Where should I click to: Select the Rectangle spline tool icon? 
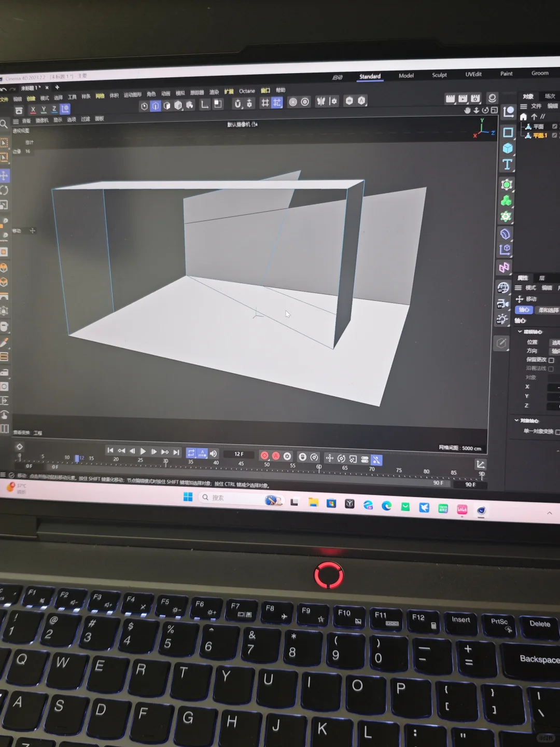508,132
